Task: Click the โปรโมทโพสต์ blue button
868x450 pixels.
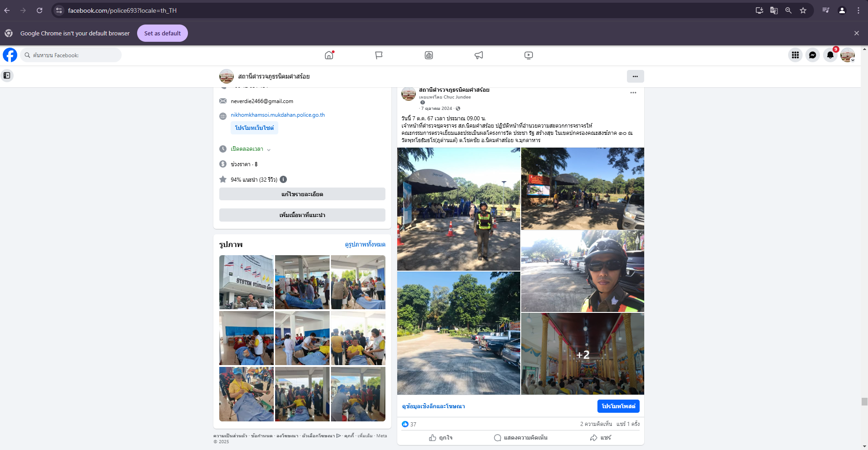Action: [618, 406]
